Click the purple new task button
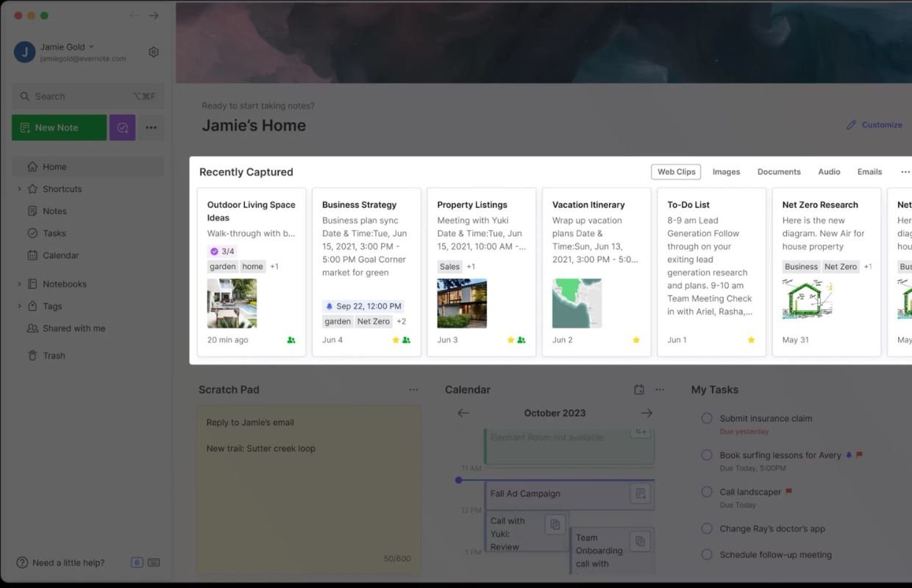The height and width of the screenshot is (588, 912). tap(122, 127)
